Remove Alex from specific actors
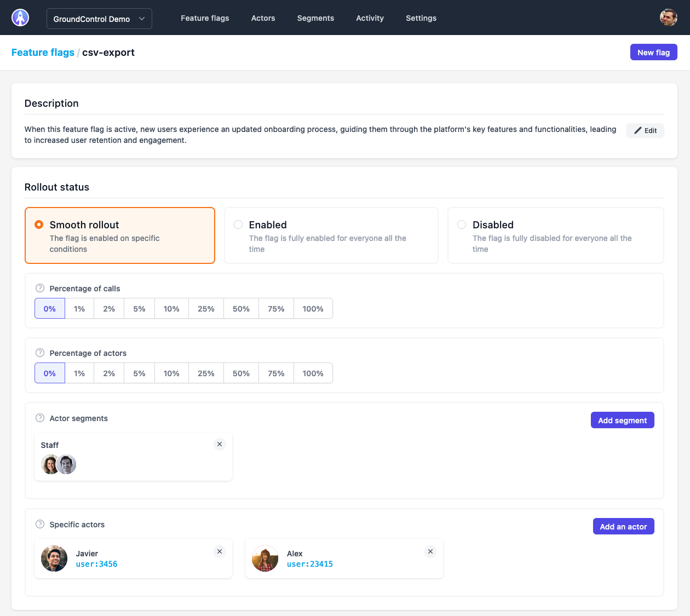The image size is (690, 616). (x=430, y=551)
